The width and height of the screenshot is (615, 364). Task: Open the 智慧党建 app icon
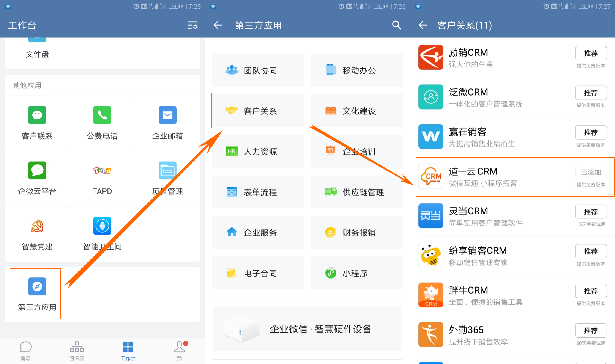(x=37, y=226)
